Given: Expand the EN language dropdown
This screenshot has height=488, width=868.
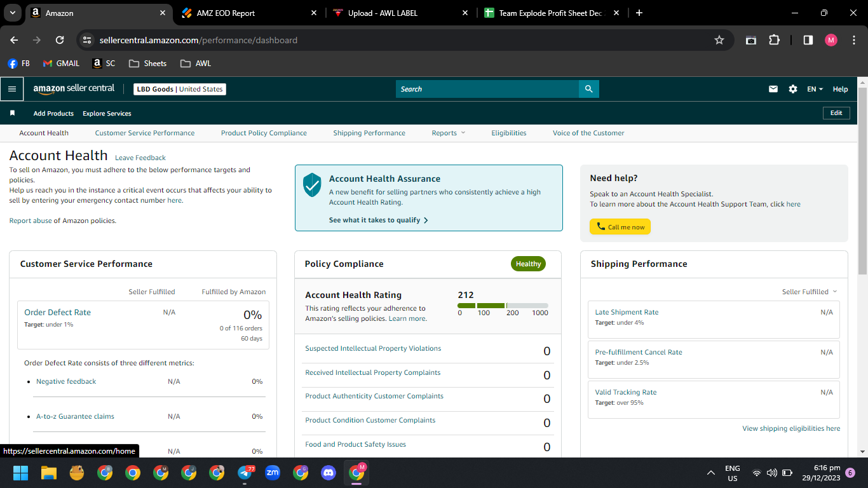Looking at the screenshot, I should tap(815, 89).
